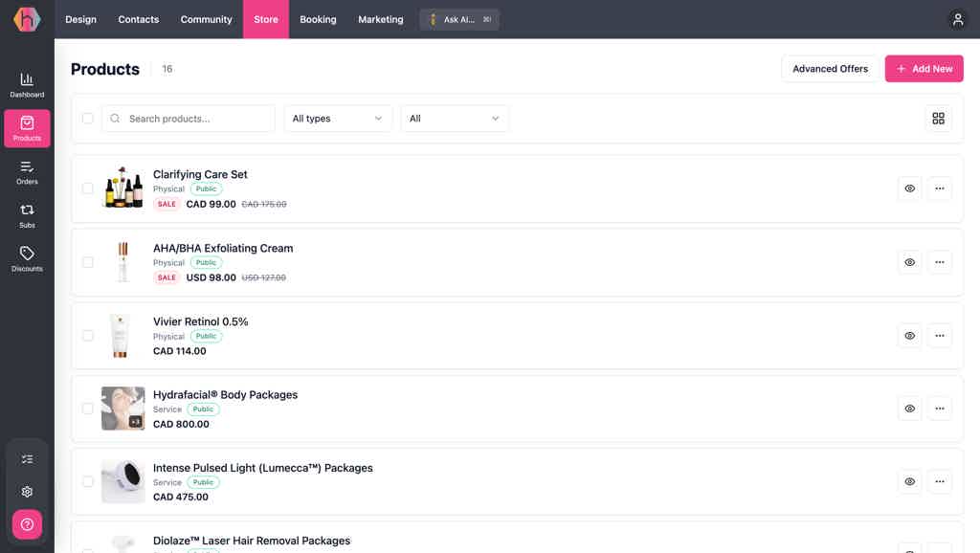Click SALE badge on Clarifying Care Set

(x=167, y=205)
